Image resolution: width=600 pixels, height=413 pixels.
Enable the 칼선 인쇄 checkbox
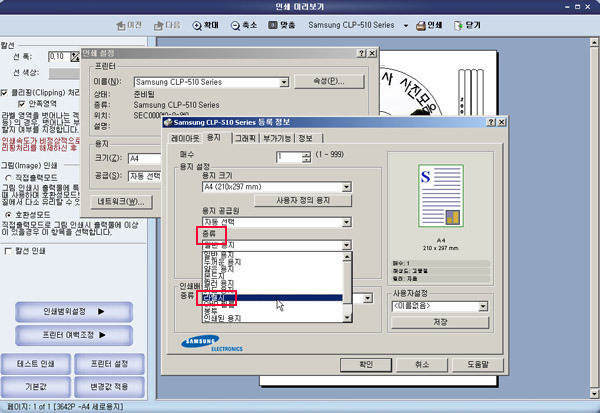8,251
